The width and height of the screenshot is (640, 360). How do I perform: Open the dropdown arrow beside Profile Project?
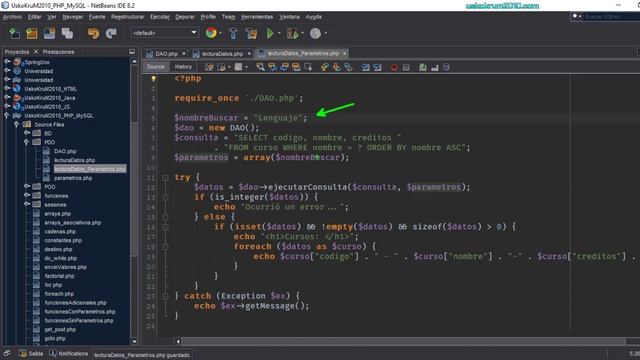pyautogui.click(x=326, y=33)
